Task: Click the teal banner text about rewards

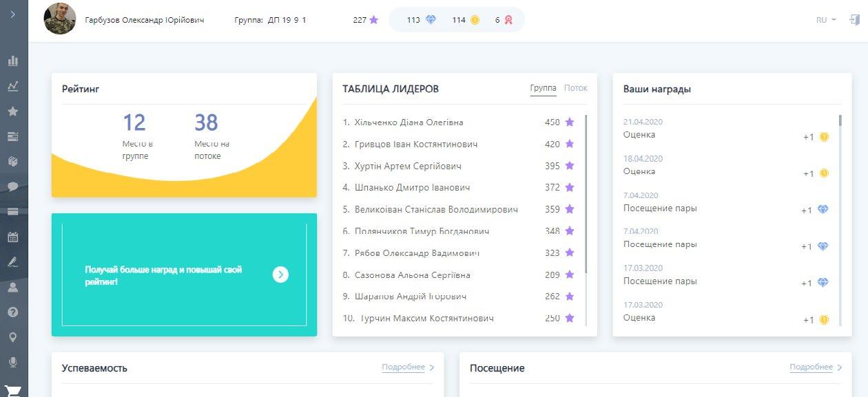Action: pos(163,275)
